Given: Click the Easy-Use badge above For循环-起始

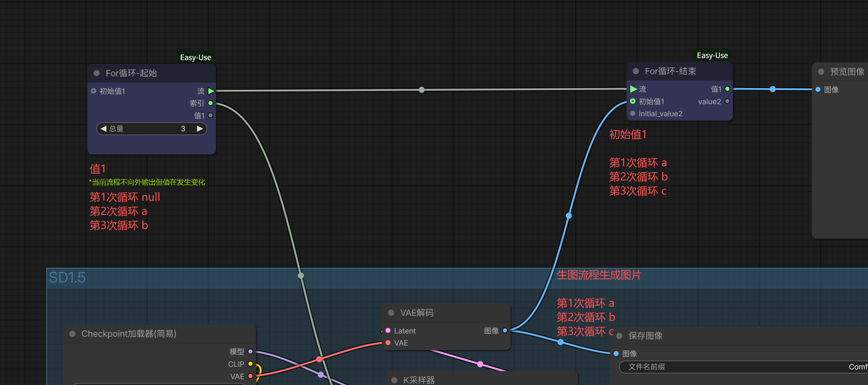Looking at the screenshot, I should click(x=195, y=58).
